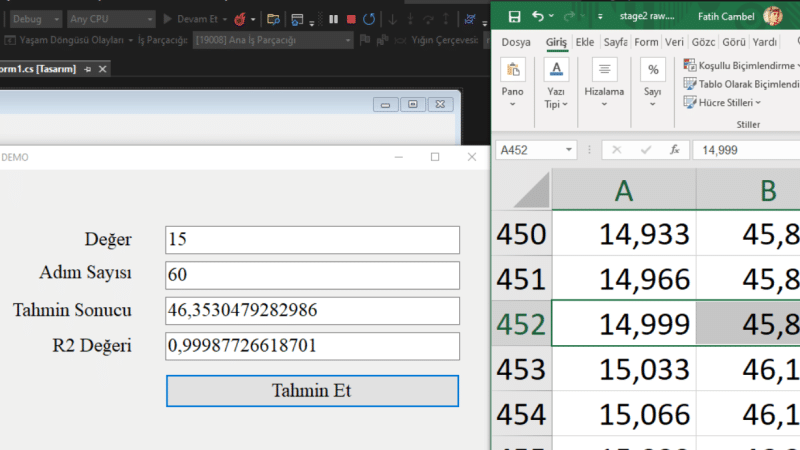Click the Restart debugging icon
This screenshot has height=450, width=800.
click(x=369, y=19)
